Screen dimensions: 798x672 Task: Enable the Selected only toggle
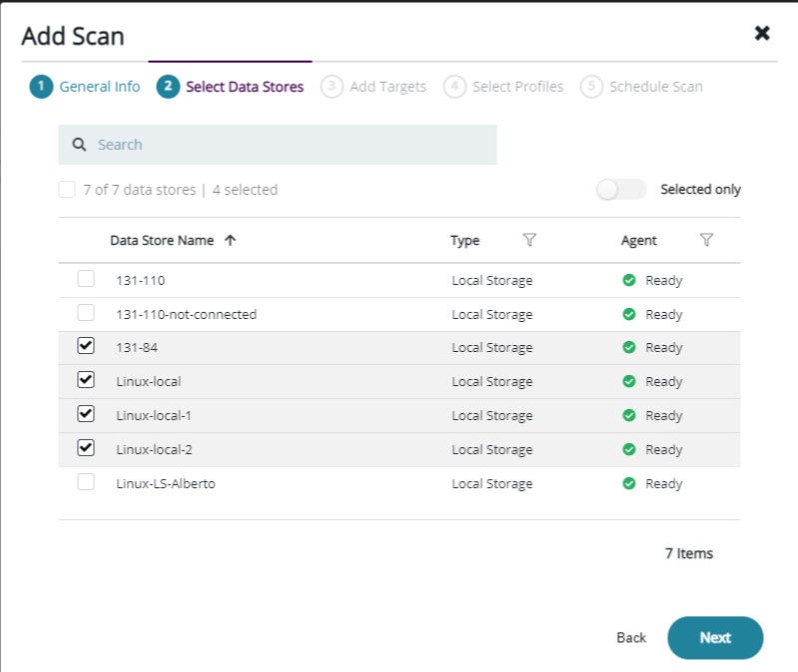621,189
